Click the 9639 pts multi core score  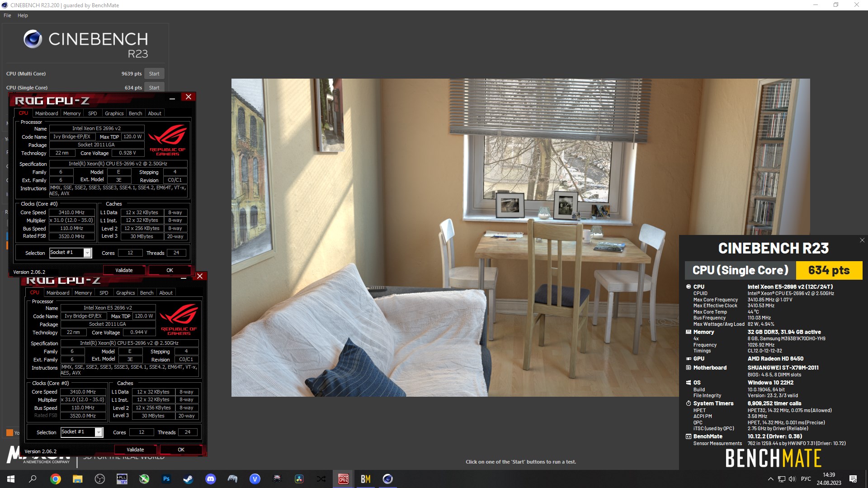[x=132, y=74]
